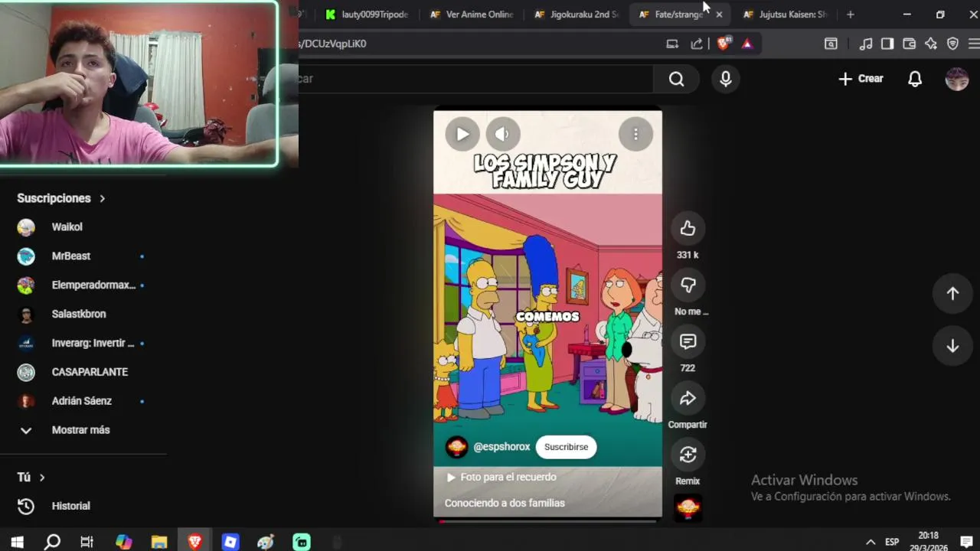Like the Short with the thumbs-up icon
Image resolution: width=980 pixels, height=551 pixels.
pyautogui.click(x=688, y=228)
